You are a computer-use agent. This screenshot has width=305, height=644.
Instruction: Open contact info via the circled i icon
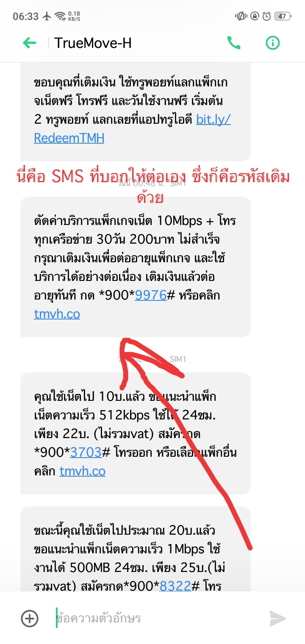[273, 42]
